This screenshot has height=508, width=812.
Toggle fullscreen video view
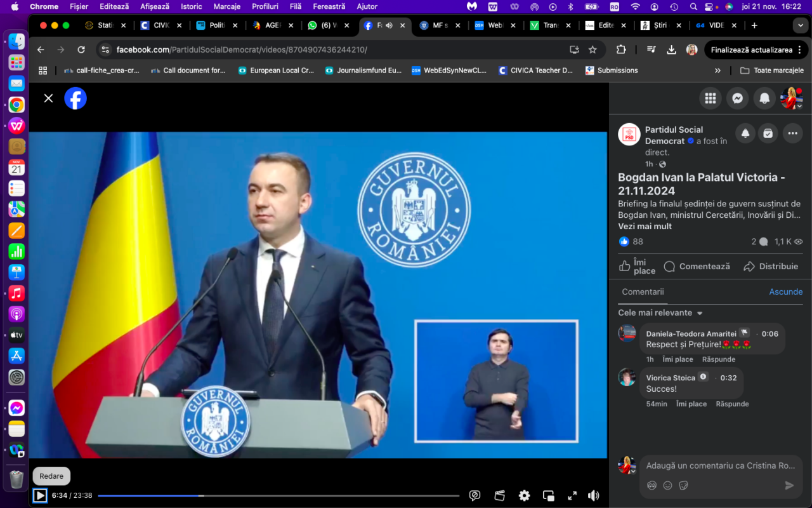[572, 495]
